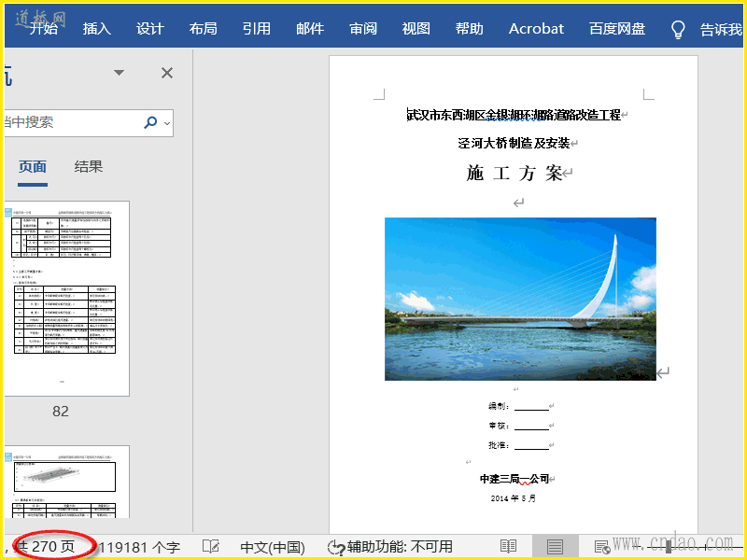Click the 共 270 页 page count
This screenshot has width=747, height=560.
[x=46, y=547]
